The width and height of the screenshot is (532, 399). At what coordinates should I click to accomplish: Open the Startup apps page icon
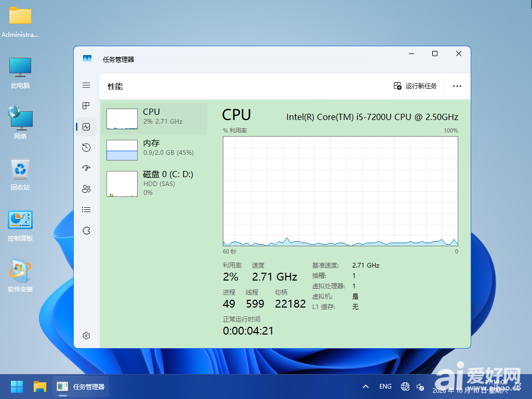(86, 168)
